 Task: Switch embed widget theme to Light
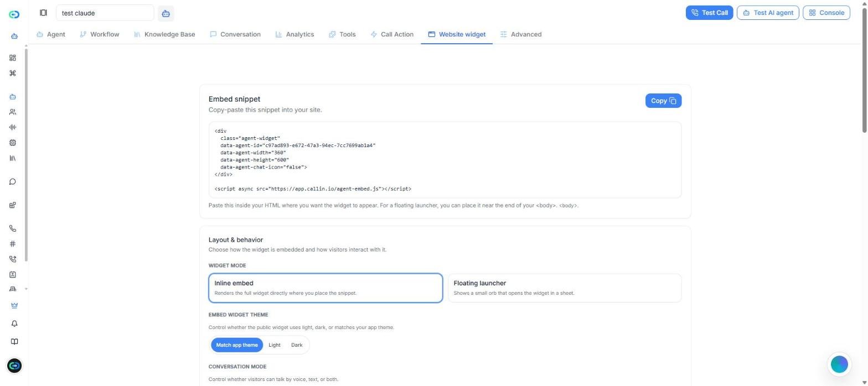(x=275, y=345)
